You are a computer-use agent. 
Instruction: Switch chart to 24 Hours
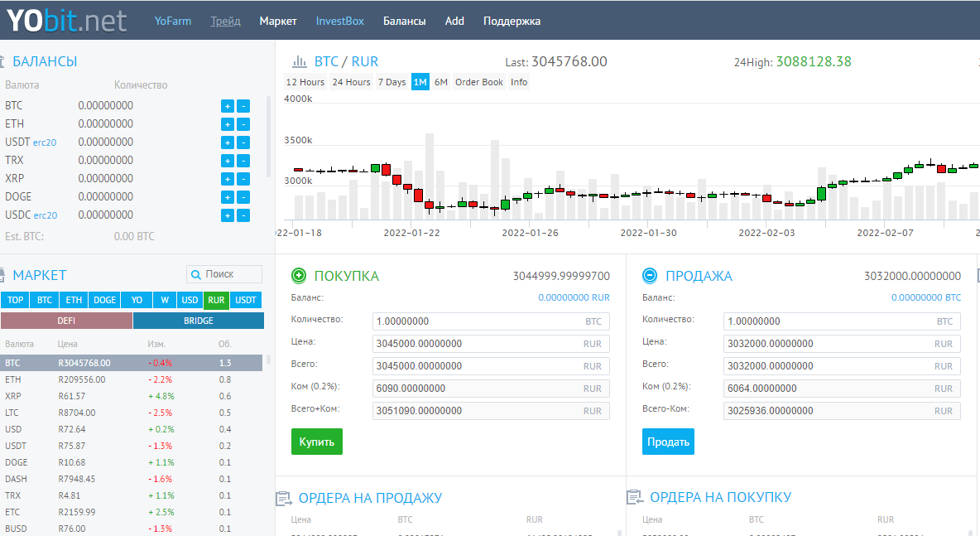point(351,82)
